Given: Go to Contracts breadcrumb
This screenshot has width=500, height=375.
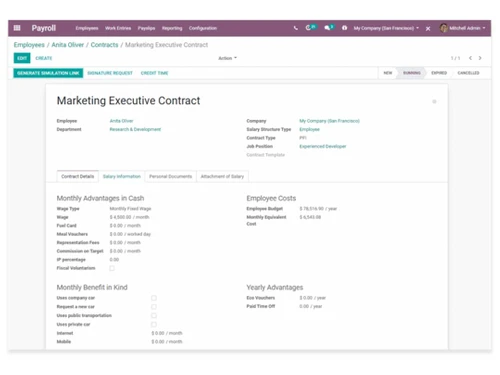Looking at the screenshot, I should (104, 45).
